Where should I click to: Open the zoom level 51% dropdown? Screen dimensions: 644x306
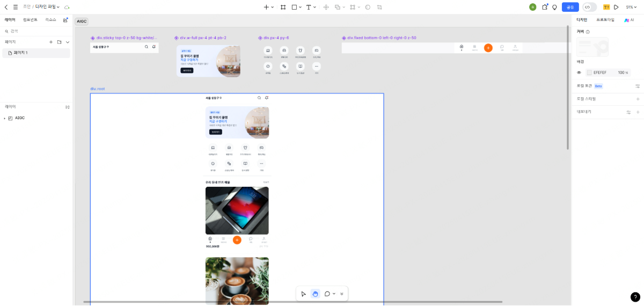click(632, 7)
